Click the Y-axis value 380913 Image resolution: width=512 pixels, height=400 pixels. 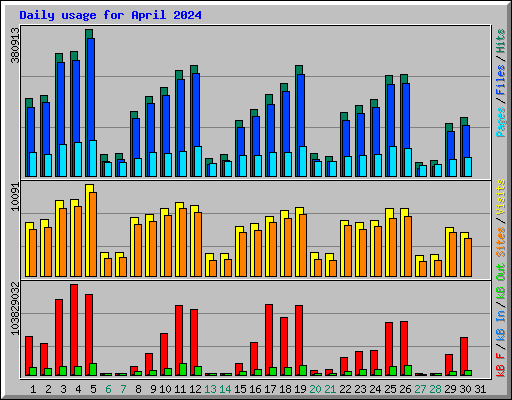click(15, 45)
